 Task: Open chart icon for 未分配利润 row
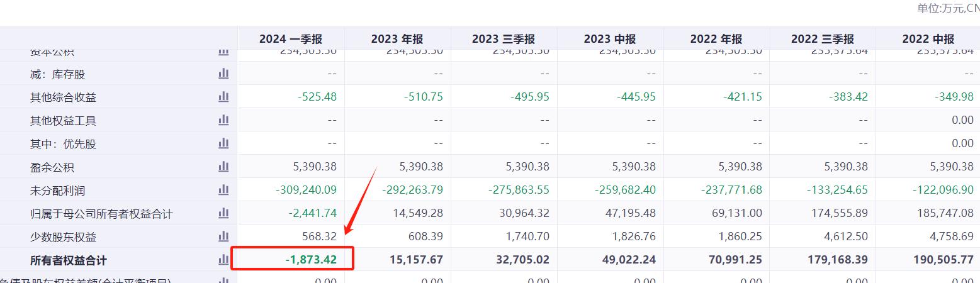pyautogui.click(x=223, y=190)
